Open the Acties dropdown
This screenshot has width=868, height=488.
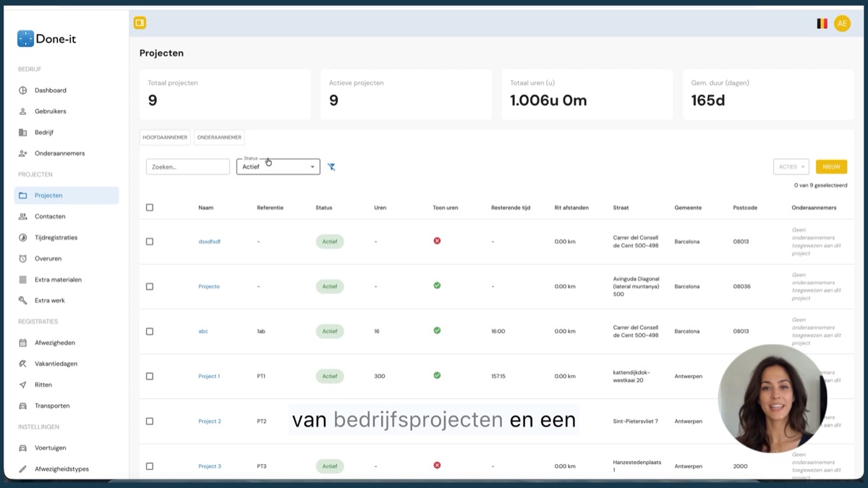click(791, 167)
